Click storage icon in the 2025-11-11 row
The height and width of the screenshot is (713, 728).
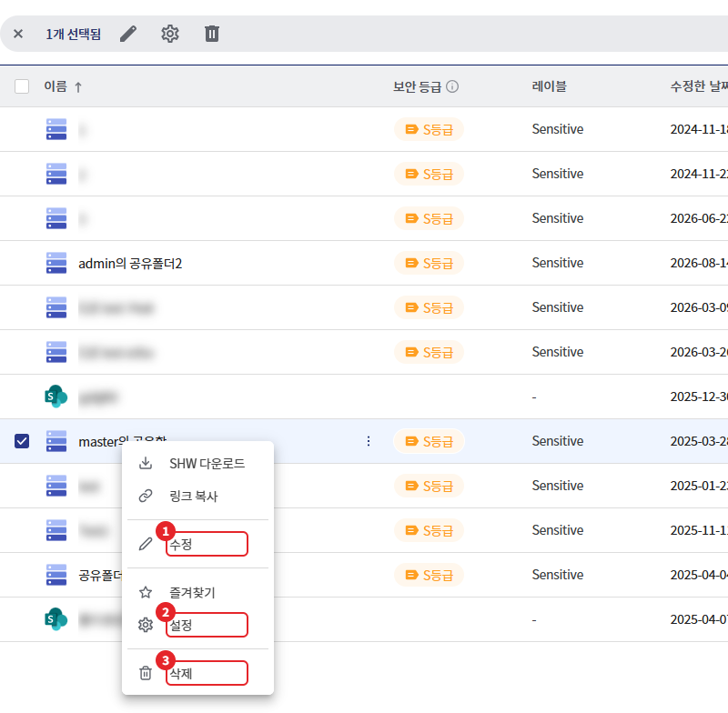point(56,530)
